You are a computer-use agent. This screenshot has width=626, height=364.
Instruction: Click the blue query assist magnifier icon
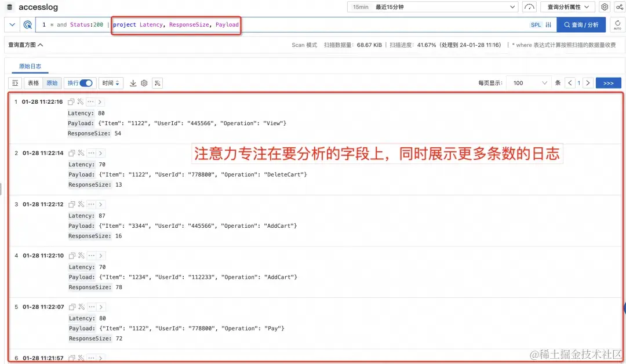coord(27,24)
